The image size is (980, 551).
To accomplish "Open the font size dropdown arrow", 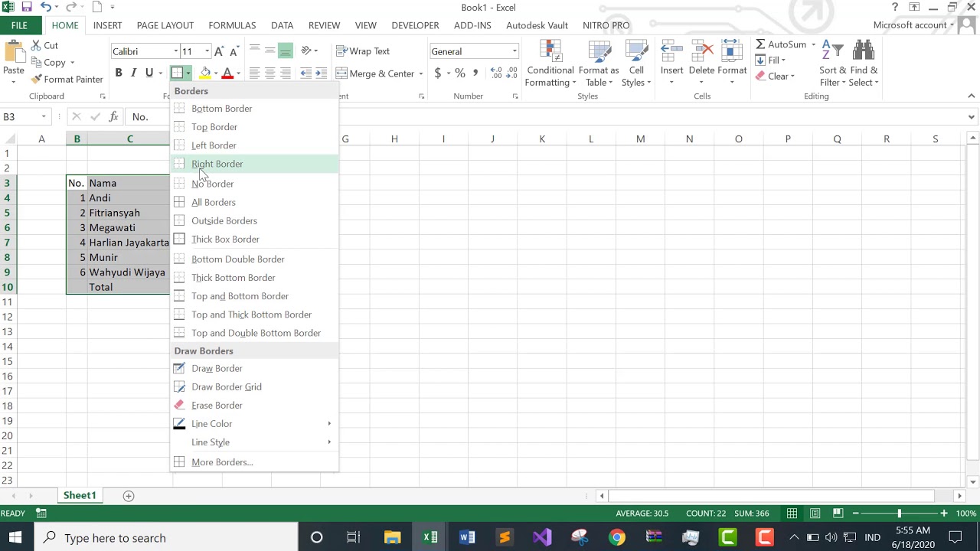I will point(207,51).
